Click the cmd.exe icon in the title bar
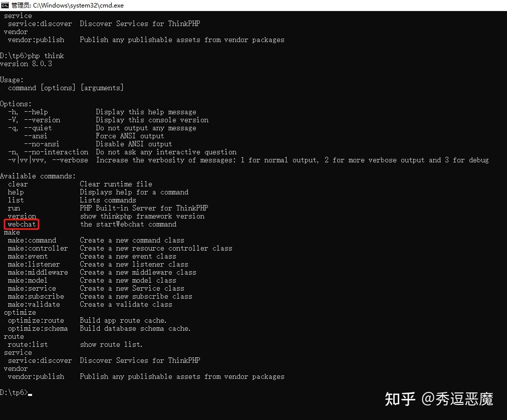Image resolution: width=507 pixels, height=420 pixels. pyautogui.click(x=6, y=6)
